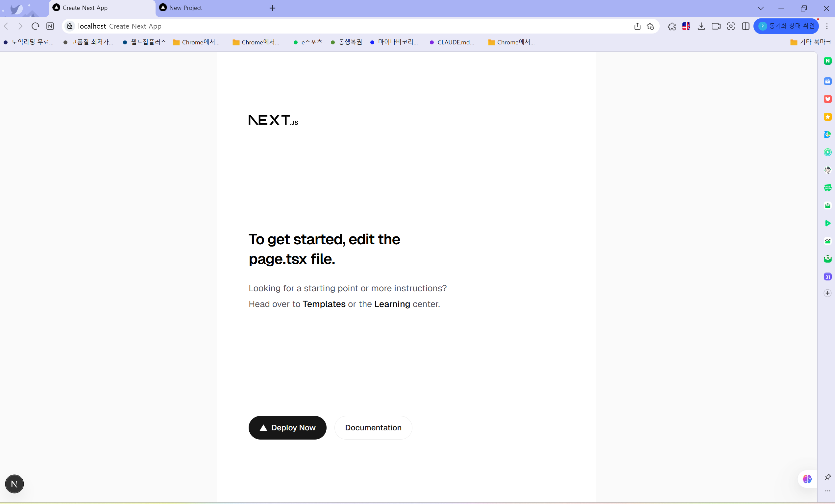Open the Documentation button
Viewport: 835px width, 504px height.
(x=373, y=428)
